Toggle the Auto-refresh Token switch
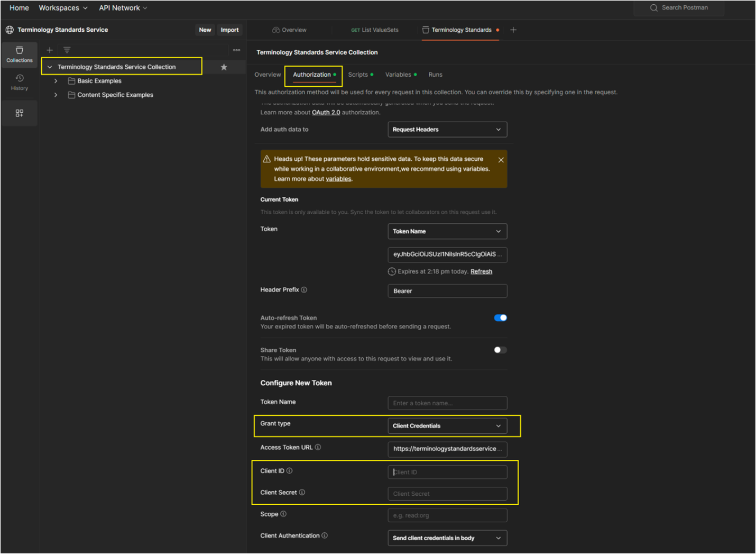 click(500, 318)
